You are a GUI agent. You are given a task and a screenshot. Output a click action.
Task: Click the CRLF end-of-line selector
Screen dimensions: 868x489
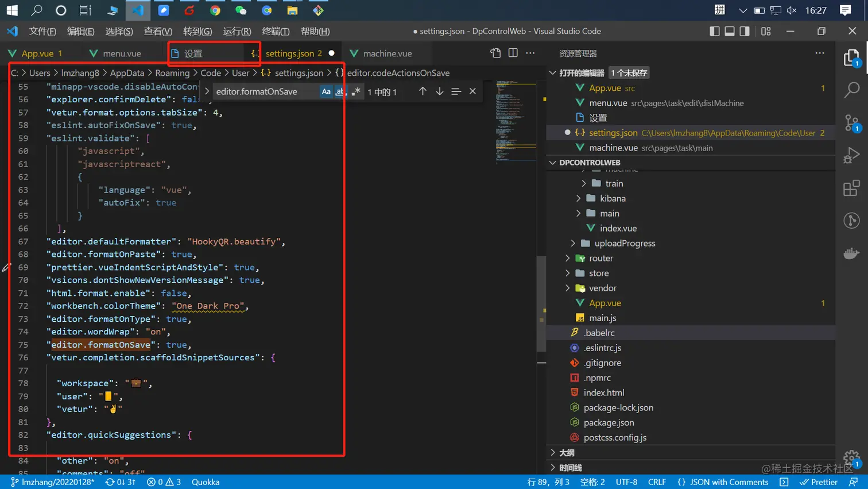pos(657,482)
